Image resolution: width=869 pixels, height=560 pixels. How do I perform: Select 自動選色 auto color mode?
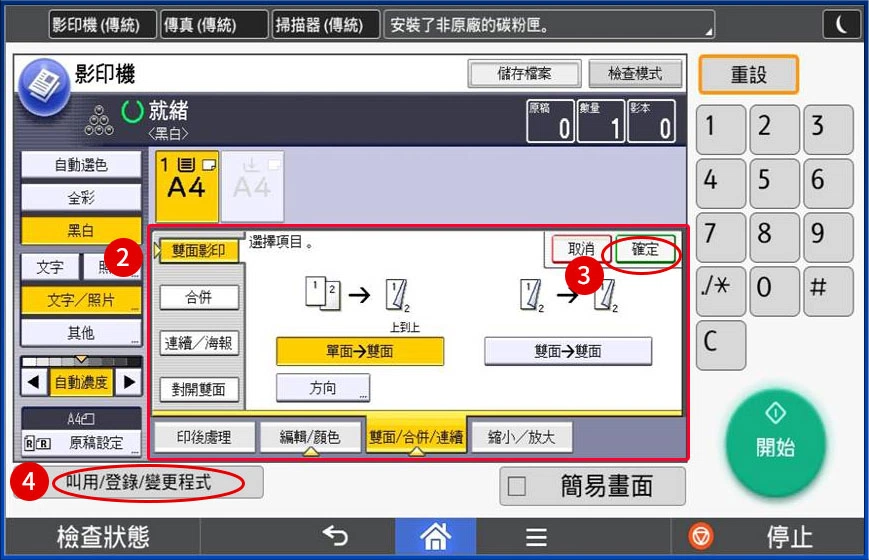click(81, 165)
